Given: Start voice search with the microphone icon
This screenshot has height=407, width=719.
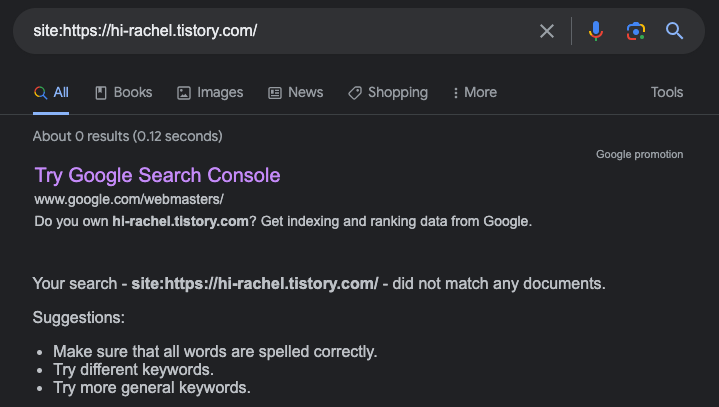Looking at the screenshot, I should pyautogui.click(x=596, y=31).
